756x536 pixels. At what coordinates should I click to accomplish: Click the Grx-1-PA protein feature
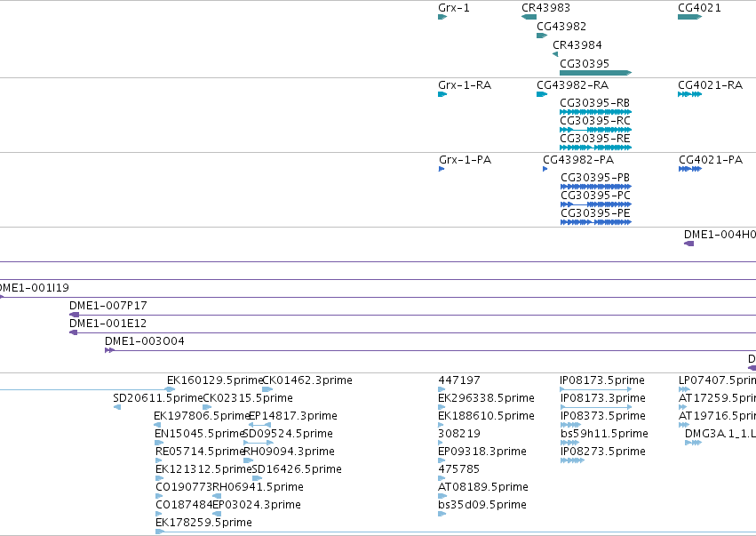point(442,169)
